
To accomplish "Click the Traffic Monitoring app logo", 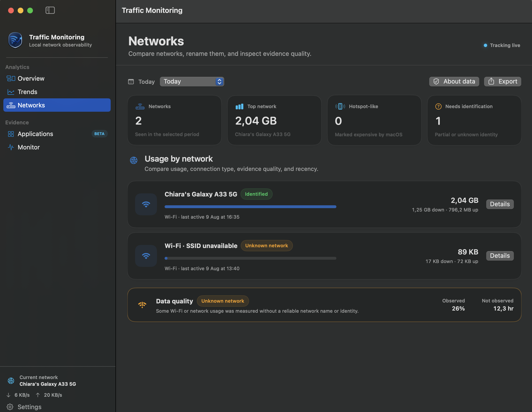I will [x=15, y=40].
